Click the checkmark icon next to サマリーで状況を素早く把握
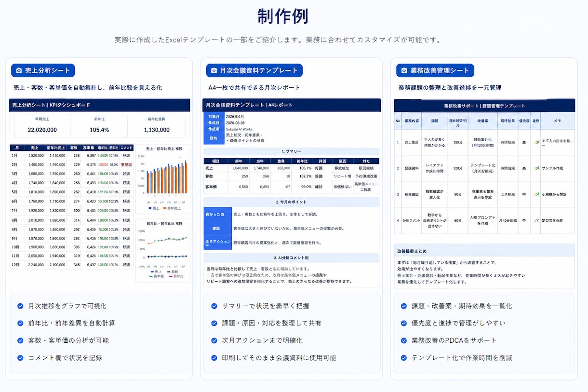Viewport: 588px width, 392px height. (214, 306)
